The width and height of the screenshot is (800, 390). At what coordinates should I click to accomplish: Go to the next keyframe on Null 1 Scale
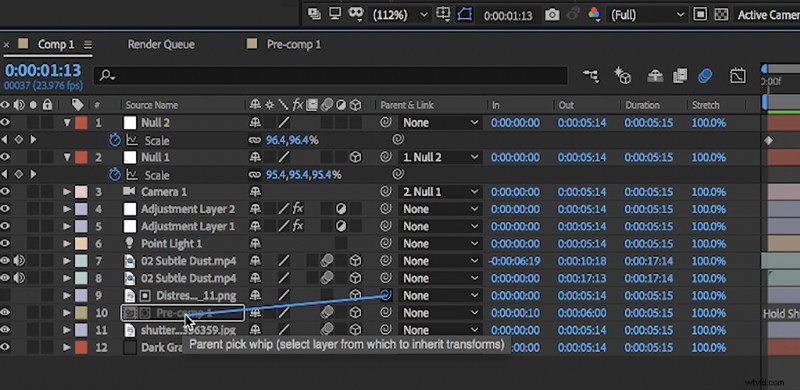point(34,174)
